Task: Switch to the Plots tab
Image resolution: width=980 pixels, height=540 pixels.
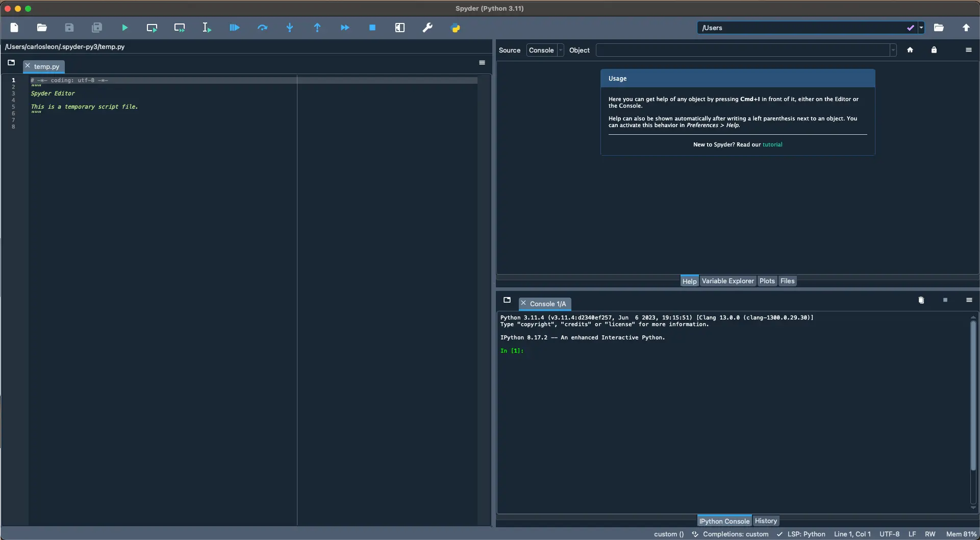Action: coord(767,281)
